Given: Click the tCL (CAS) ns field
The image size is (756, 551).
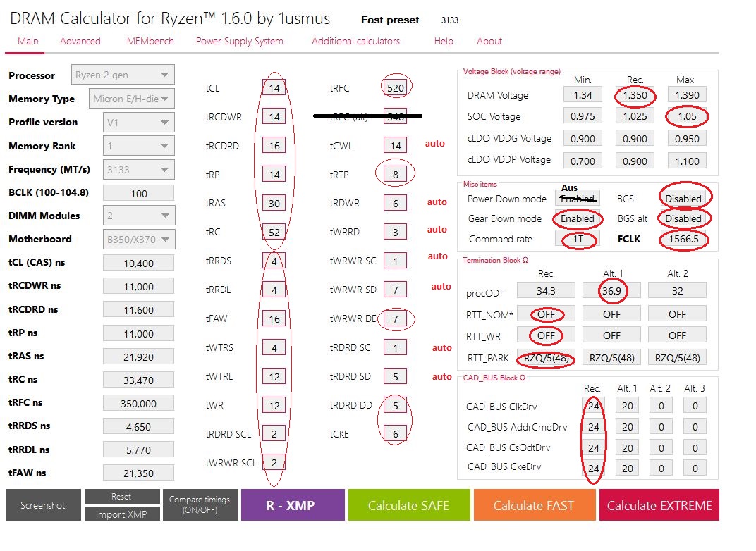Looking at the screenshot, I should tap(139, 263).
